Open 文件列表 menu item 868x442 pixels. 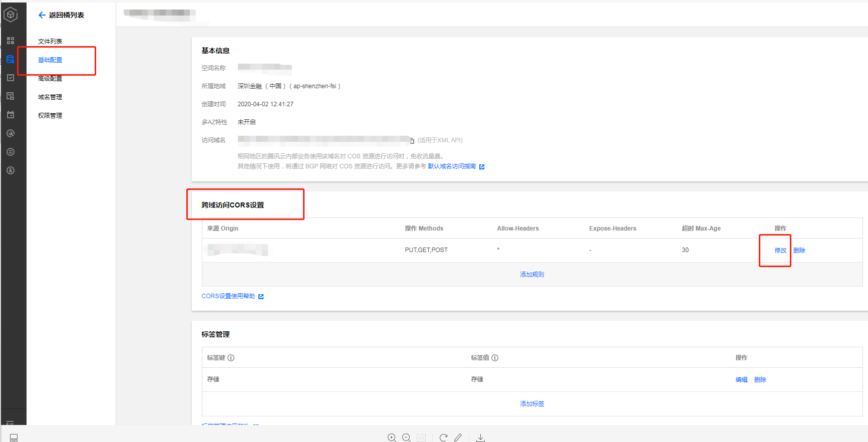(x=50, y=42)
